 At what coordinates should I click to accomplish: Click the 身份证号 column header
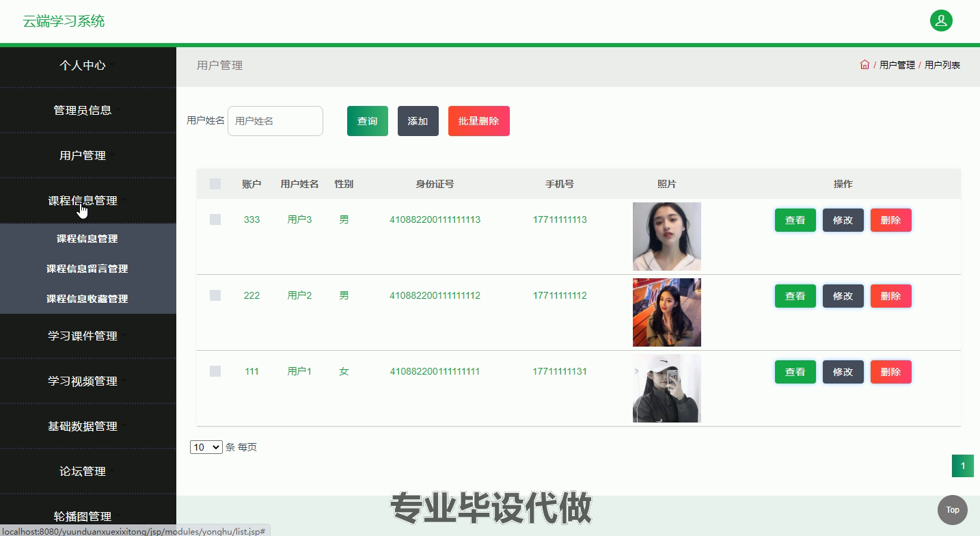pyautogui.click(x=435, y=184)
